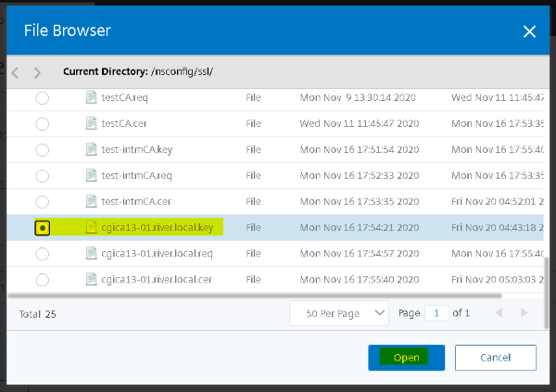Choose the test-intmCA.cer radio button
This screenshot has width=556, height=392.
[43, 202]
